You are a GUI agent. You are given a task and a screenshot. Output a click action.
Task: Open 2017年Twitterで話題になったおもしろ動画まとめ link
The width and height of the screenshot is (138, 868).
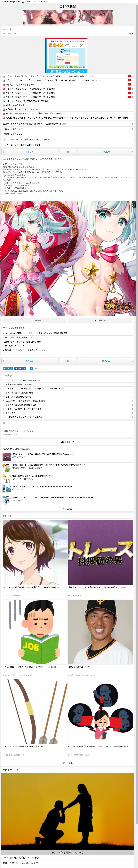click(35, 333)
